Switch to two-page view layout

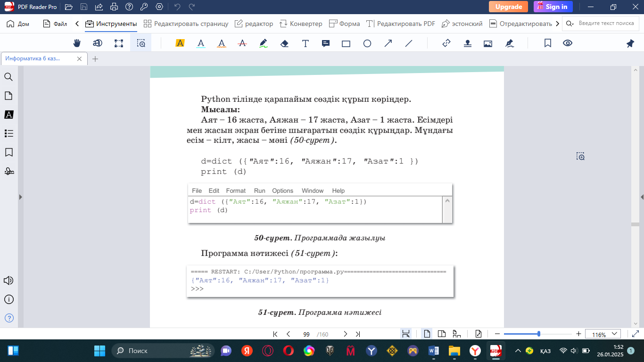point(442,334)
